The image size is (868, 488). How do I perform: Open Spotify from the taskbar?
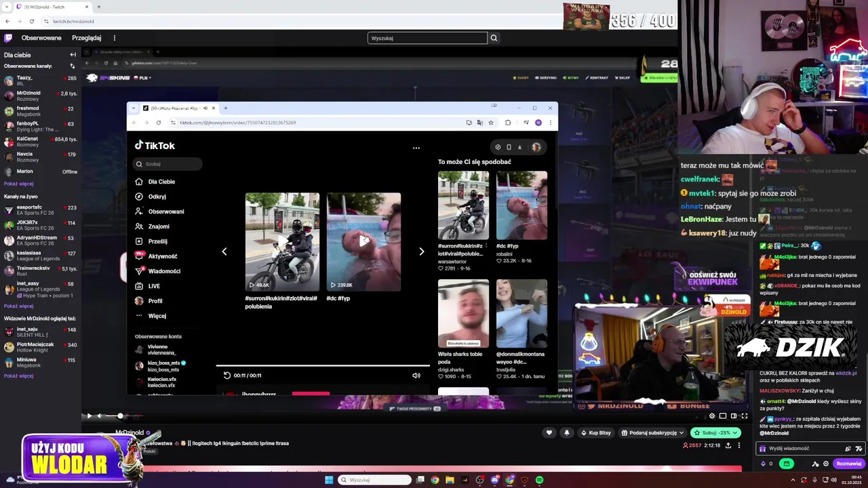pyautogui.click(x=539, y=480)
